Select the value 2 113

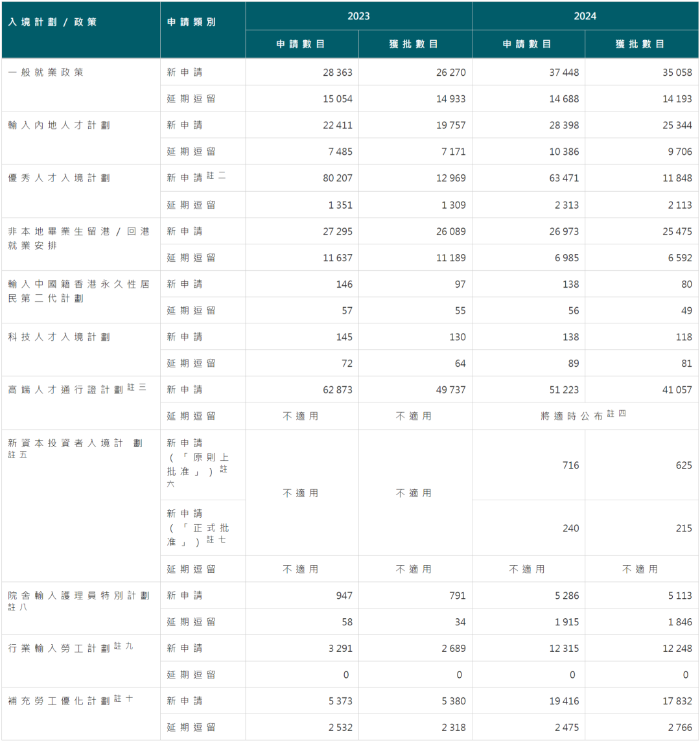pos(680,205)
